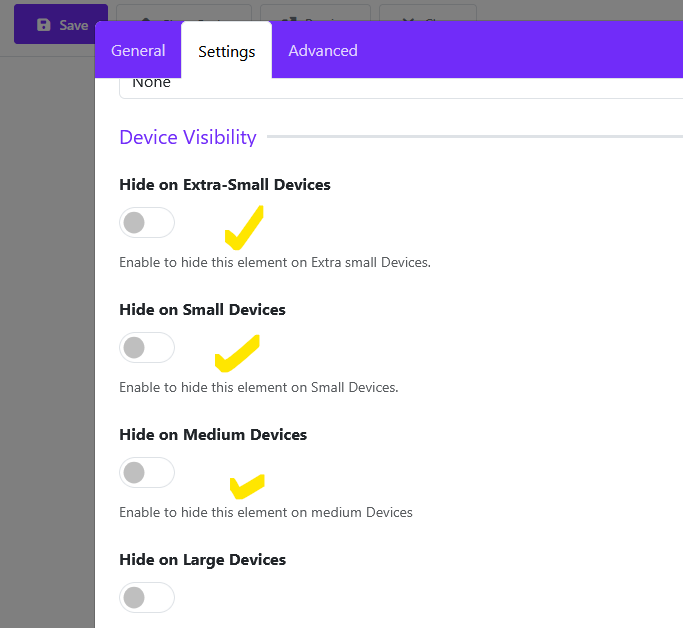
Task: Click the Save button
Action: coord(61,25)
